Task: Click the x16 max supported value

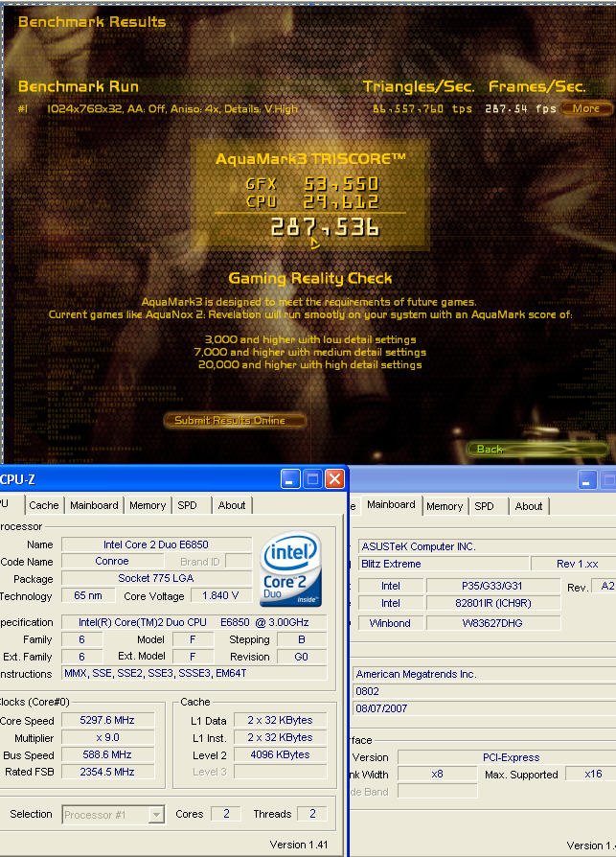Action: pyautogui.click(x=592, y=774)
